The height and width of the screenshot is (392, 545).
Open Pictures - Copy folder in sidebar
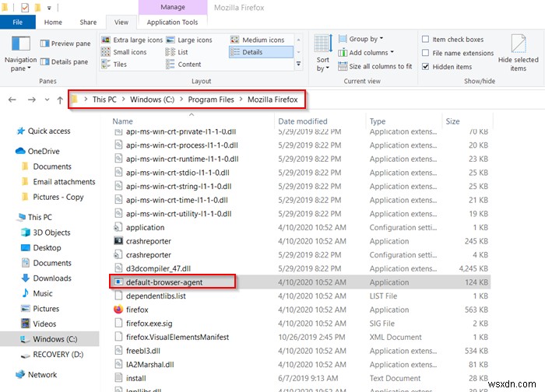pyautogui.click(x=53, y=197)
